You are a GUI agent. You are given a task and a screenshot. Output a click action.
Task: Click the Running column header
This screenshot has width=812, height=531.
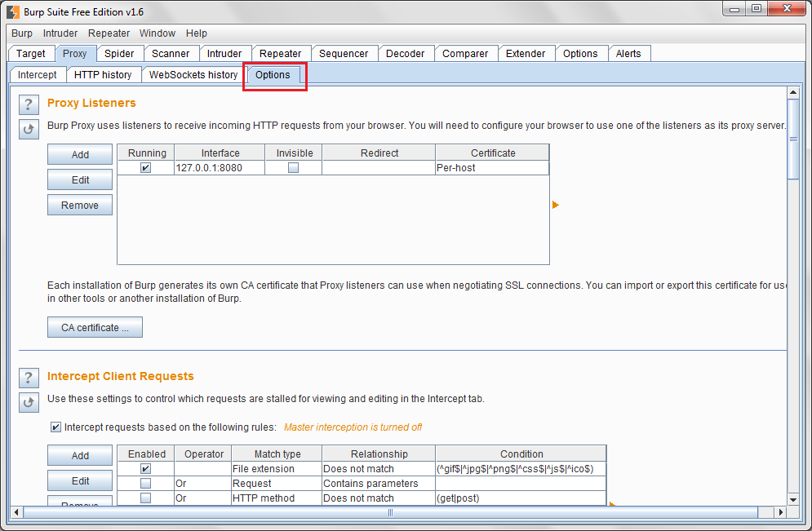(147, 153)
